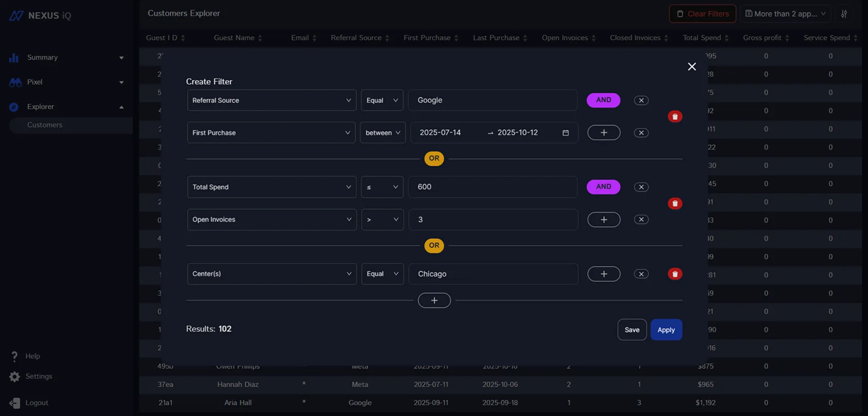The width and height of the screenshot is (868, 416).
Task: Open the calendar picker for First Purchase
Action: [566, 133]
